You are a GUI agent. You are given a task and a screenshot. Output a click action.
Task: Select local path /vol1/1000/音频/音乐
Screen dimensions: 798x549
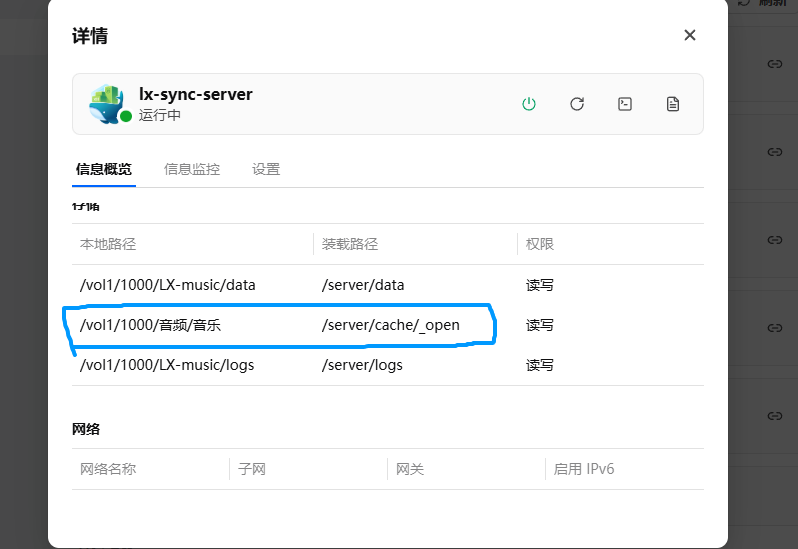[149, 325]
